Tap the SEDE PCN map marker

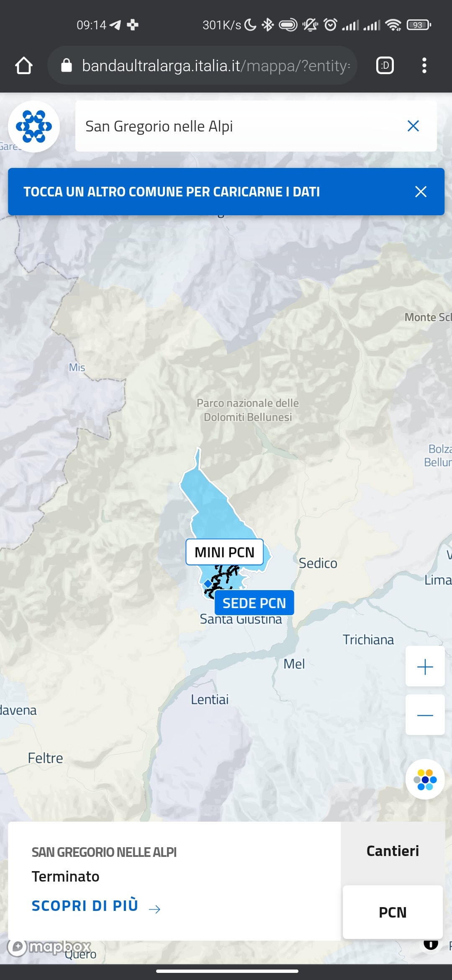tap(254, 603)
